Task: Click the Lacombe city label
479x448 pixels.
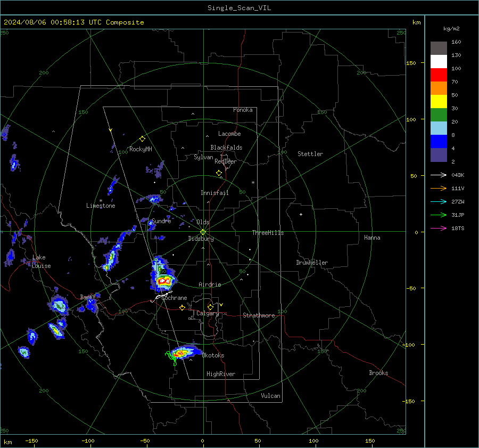Action: [x=229, y=134]
